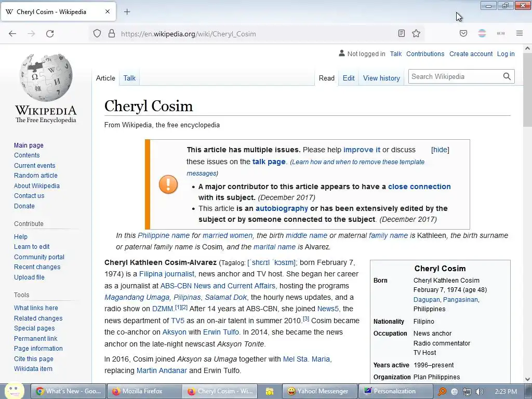
Task: Switch to the Article tab
Action: click(105, 78)
